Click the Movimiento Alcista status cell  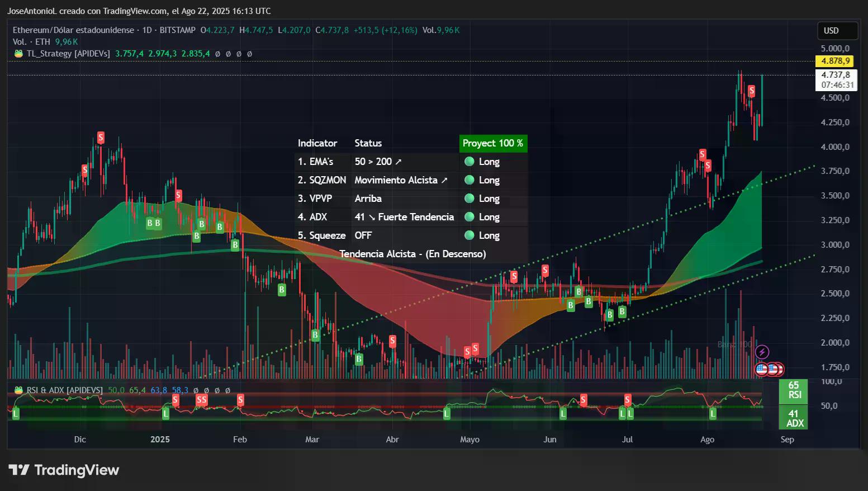[401, 180]
